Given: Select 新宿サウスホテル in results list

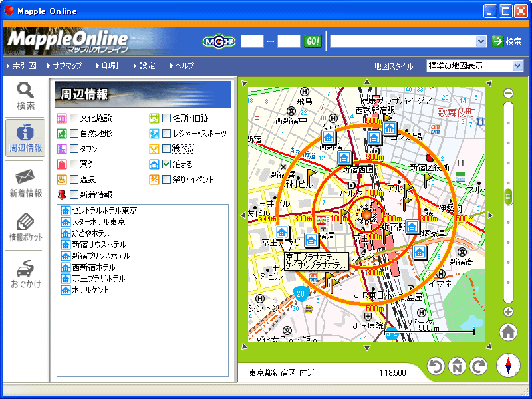Looking at the screenshot, I should 93,245.
